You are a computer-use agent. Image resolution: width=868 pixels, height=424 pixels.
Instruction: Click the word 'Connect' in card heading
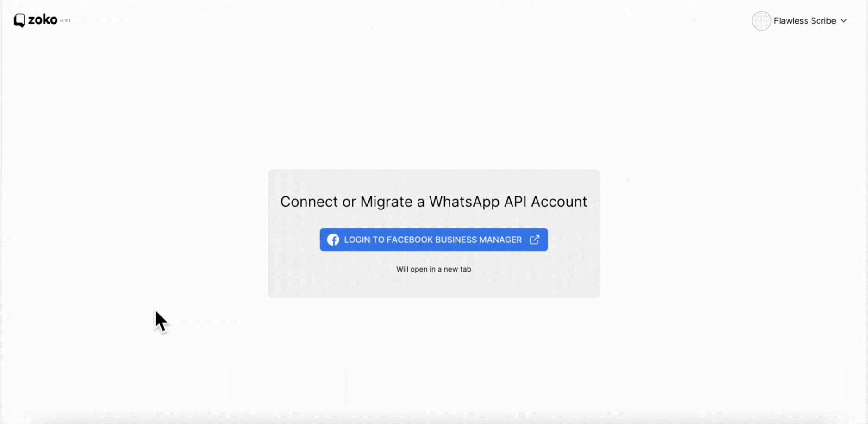click(309, 202)
